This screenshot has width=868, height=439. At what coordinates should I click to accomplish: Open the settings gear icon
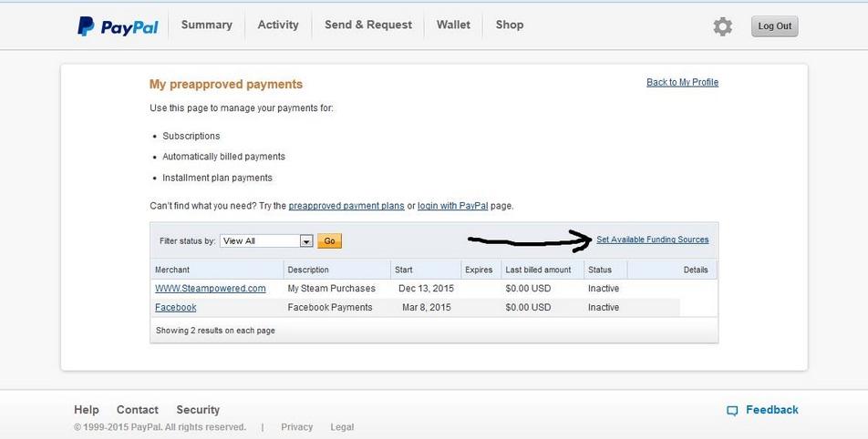pos(722,26)
